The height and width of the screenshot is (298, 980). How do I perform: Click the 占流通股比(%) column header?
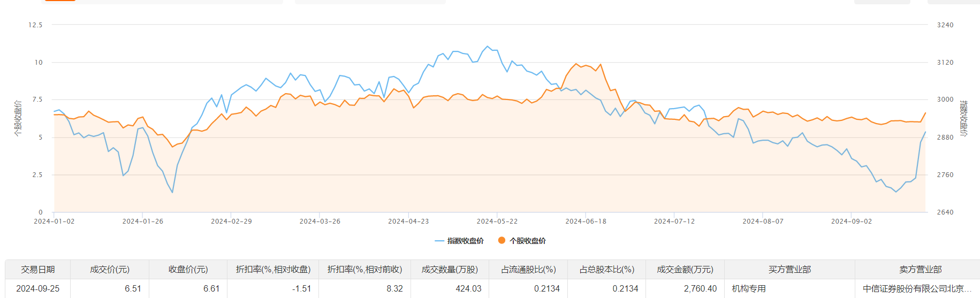(528, 270)
